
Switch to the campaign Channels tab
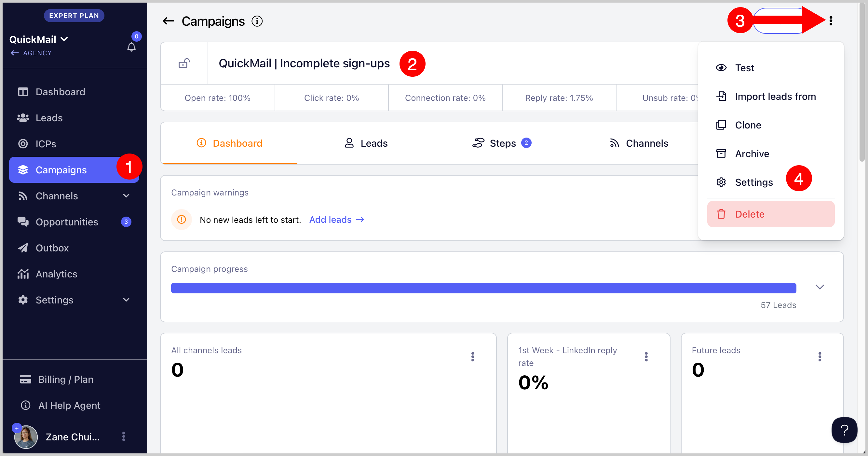[x=639, y=143]
